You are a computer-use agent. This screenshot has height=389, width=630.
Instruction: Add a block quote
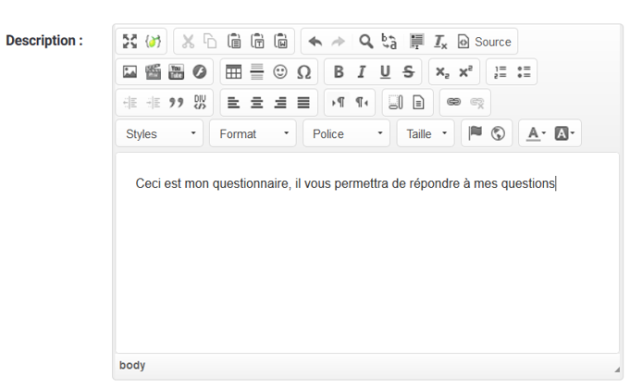coord(176,102)
